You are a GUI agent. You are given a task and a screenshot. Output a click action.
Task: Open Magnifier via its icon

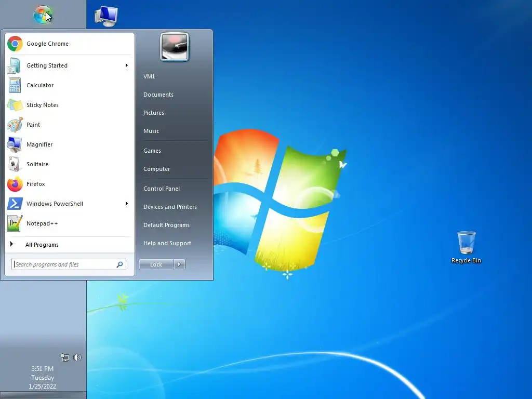[15, 144]
